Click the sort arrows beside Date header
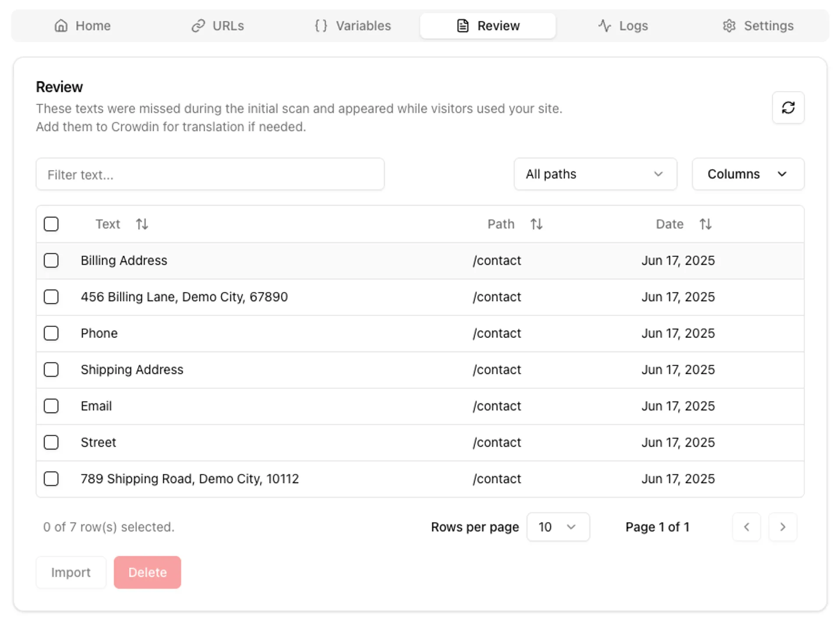 705,224
